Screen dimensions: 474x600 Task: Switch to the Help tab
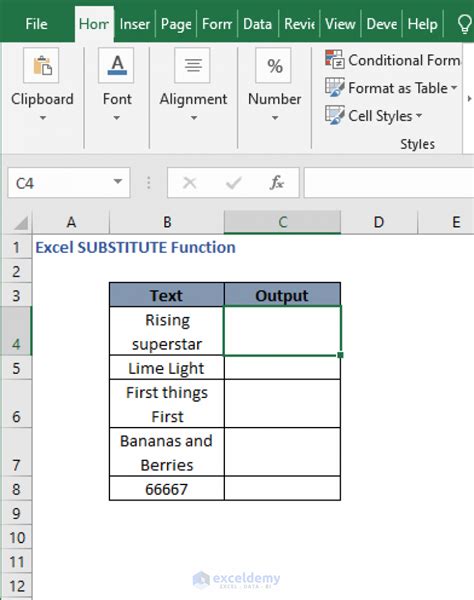[422, 24]
